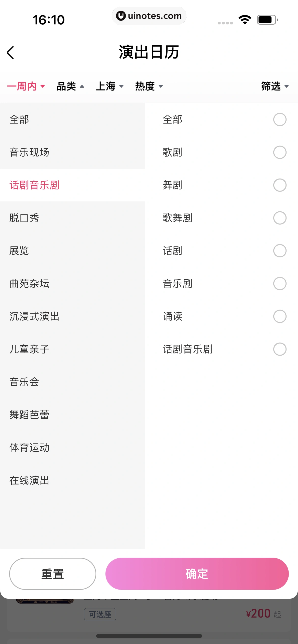Tap the battery status icon
The width and height of the screenshot is (298, 644).
tap(267, 20)
